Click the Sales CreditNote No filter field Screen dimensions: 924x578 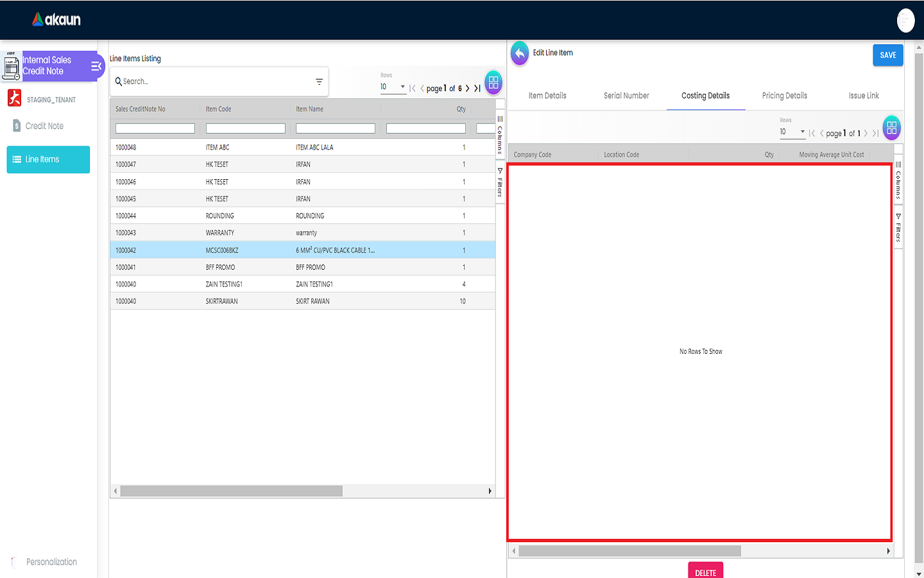(155, 128)
